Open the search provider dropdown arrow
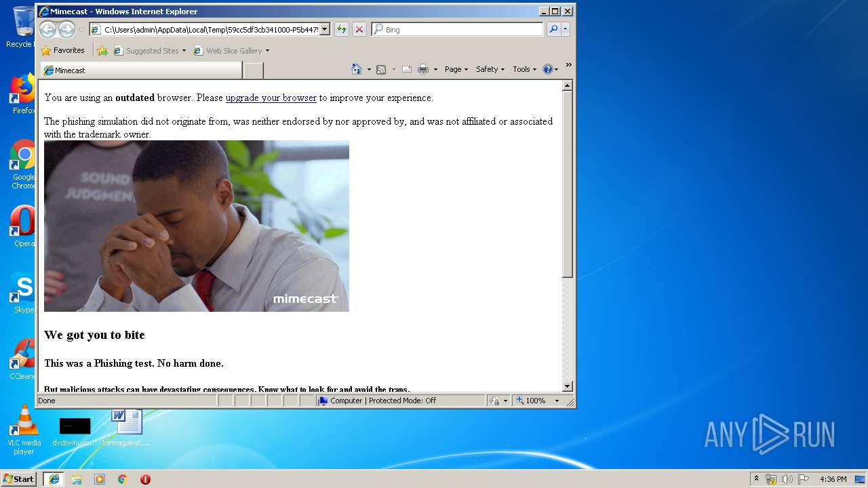The height and width of the screenshot is (488, 868). (566, 29)
